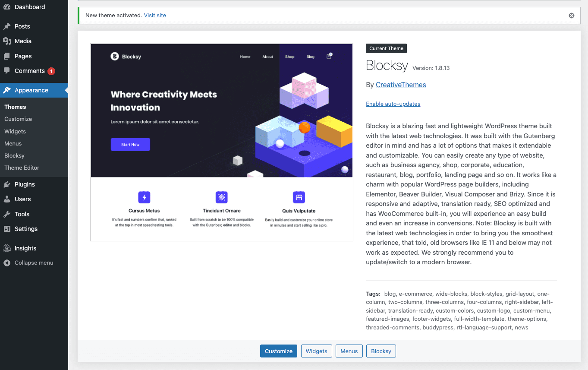Click the Plugins plug icon

(x=7, y=184)
